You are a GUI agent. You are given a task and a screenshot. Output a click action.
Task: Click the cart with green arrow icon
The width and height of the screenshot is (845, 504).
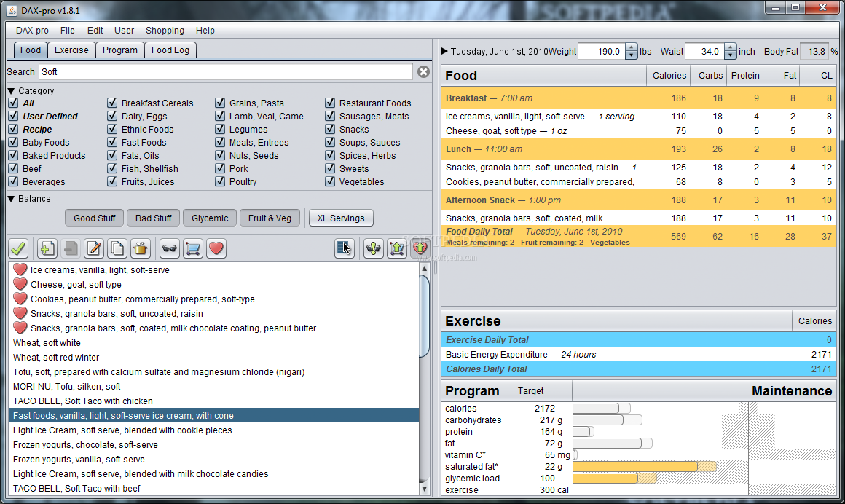coord(396,248)
